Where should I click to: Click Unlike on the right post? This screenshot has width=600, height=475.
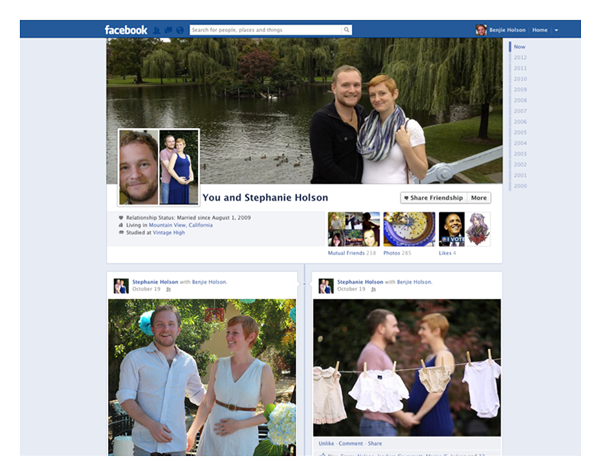coord(326,443)
